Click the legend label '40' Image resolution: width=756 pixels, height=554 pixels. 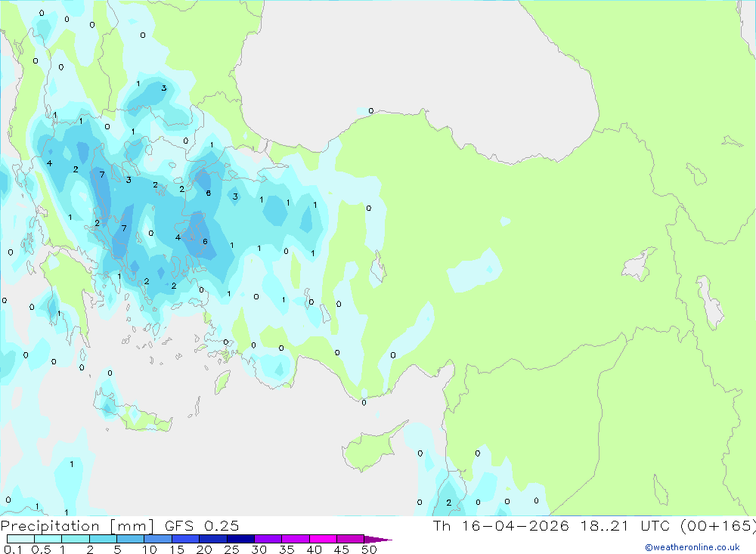[314, 549]
